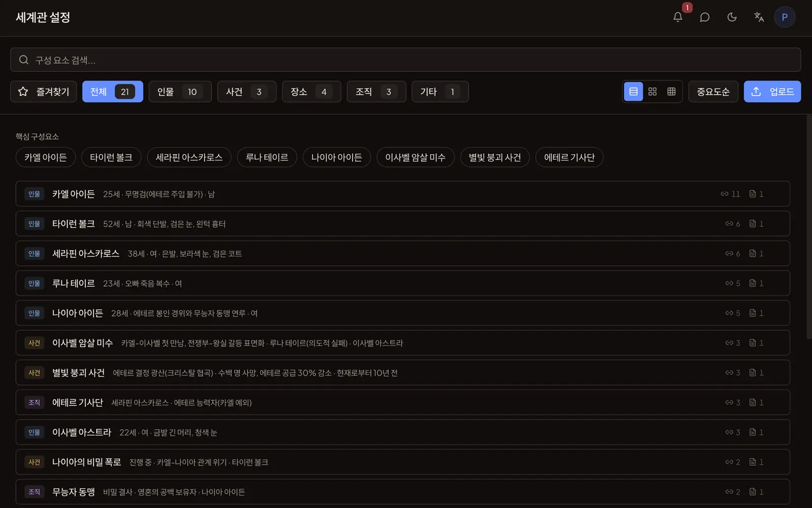Click link count icon on 루나 테이르 row

pos(729,283)
